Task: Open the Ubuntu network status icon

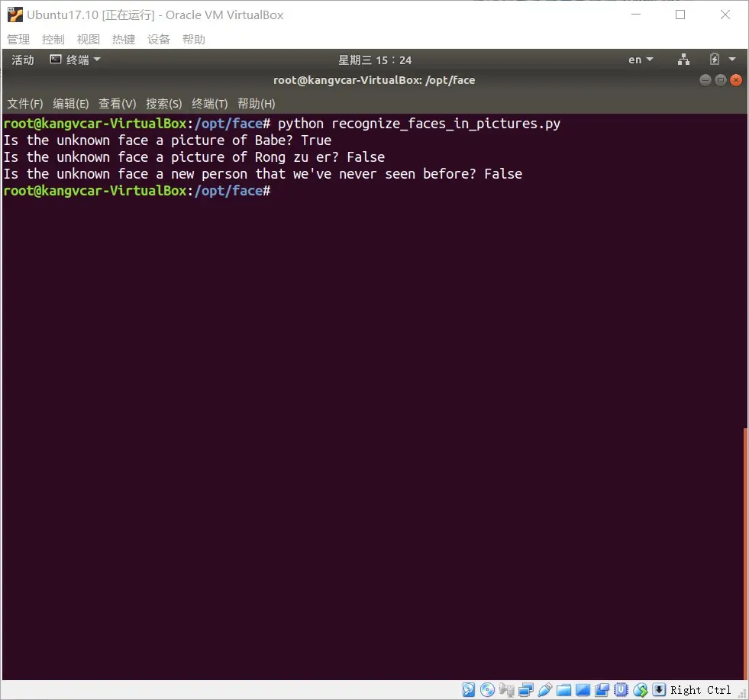Action: click(x=683, y=60)
